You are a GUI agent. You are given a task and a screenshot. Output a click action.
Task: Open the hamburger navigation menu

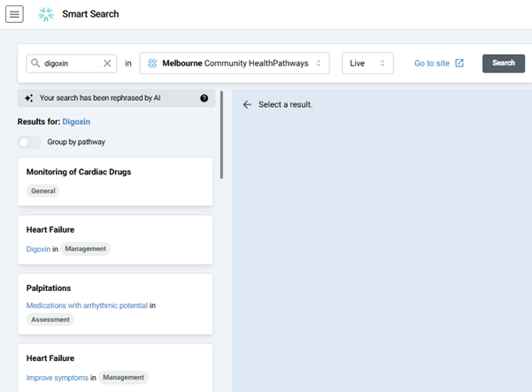pyautogui.click(x=15, y=14)
